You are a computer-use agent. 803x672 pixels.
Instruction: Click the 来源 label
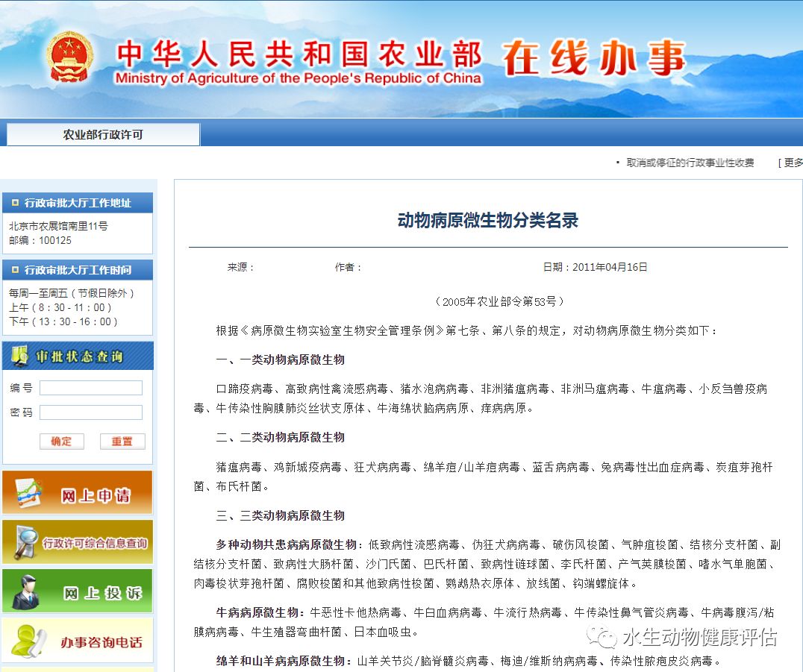point(241,267)
